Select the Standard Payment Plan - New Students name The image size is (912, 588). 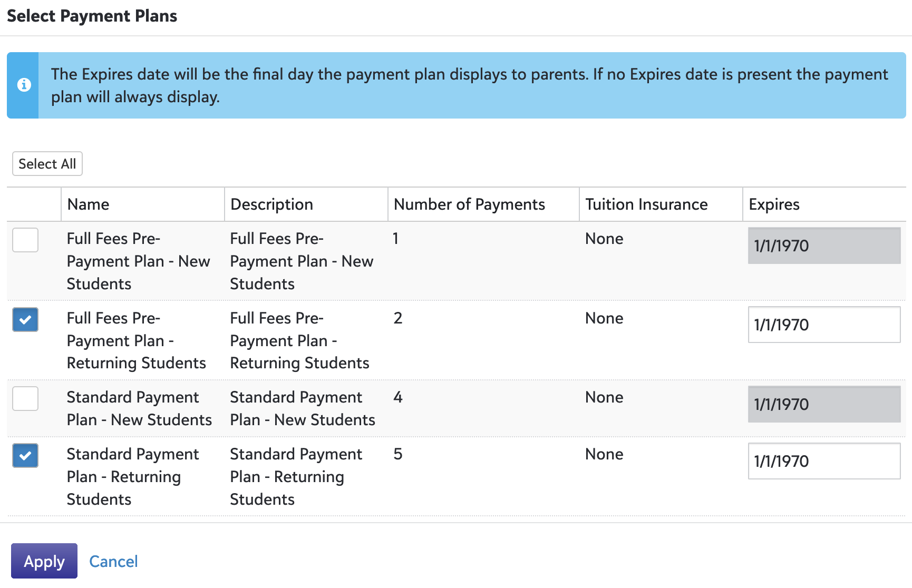click(139, 408)
